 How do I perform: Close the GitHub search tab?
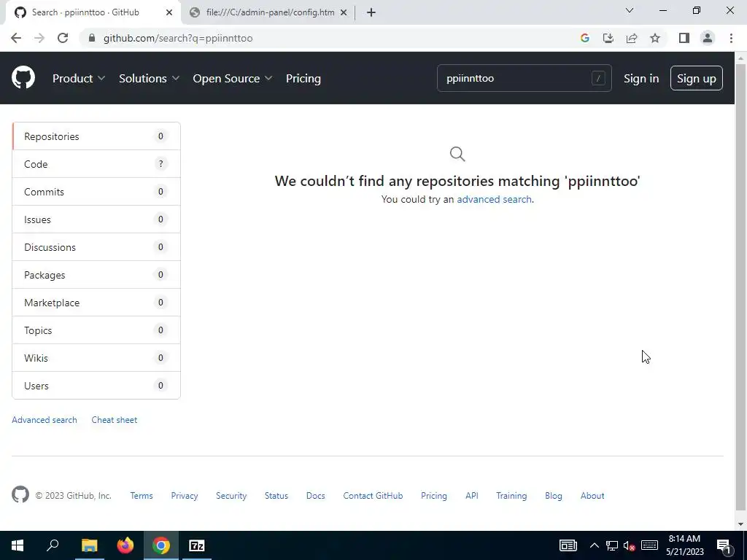pyautogui.click(x=169, y=12)
